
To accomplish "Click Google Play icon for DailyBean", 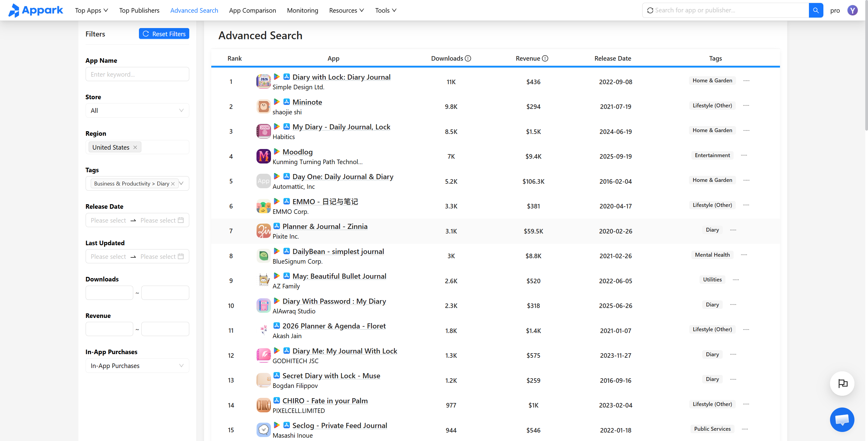I will click(x=277, y=251).
